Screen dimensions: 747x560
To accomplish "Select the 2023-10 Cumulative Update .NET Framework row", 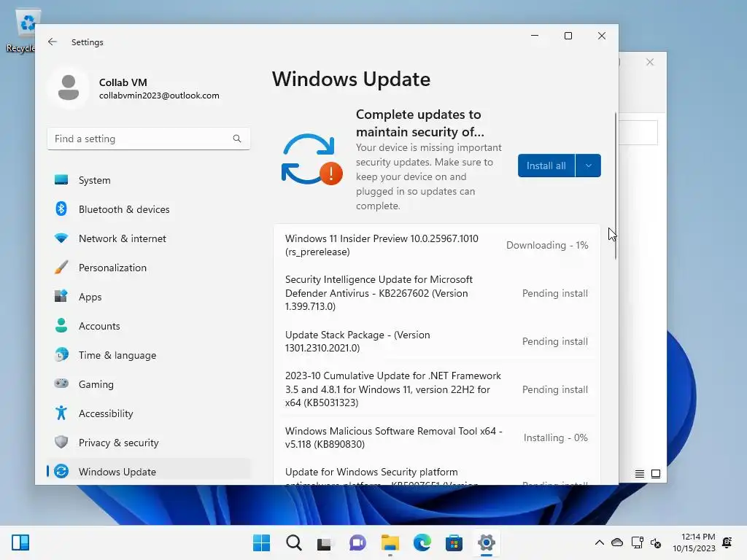I will coord(437,389).
